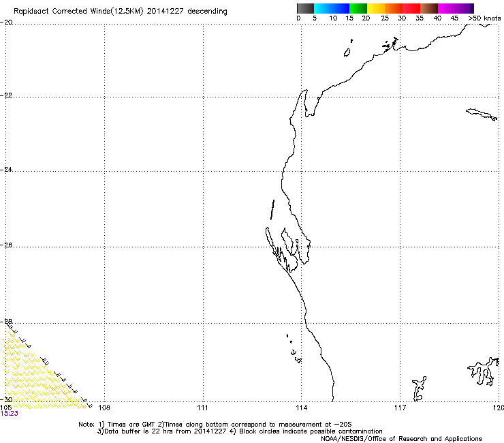Click the purple '15:23' time stamp

(10, 414)
